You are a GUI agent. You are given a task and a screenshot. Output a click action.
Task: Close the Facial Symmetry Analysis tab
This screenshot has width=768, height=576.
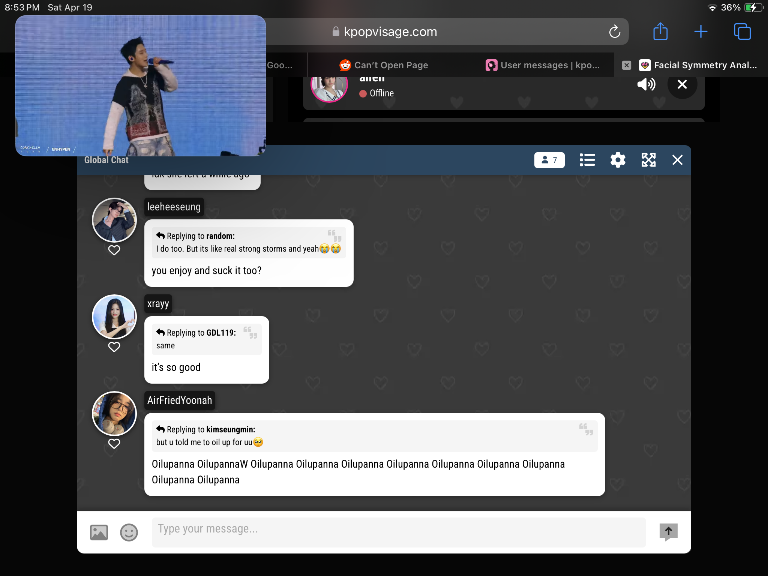pos(626,65)
